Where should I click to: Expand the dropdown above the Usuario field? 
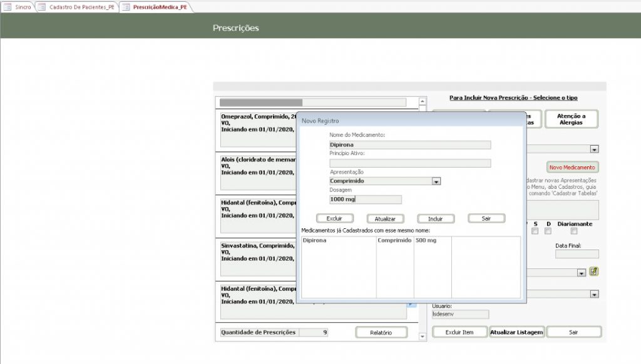click(594, 294)
